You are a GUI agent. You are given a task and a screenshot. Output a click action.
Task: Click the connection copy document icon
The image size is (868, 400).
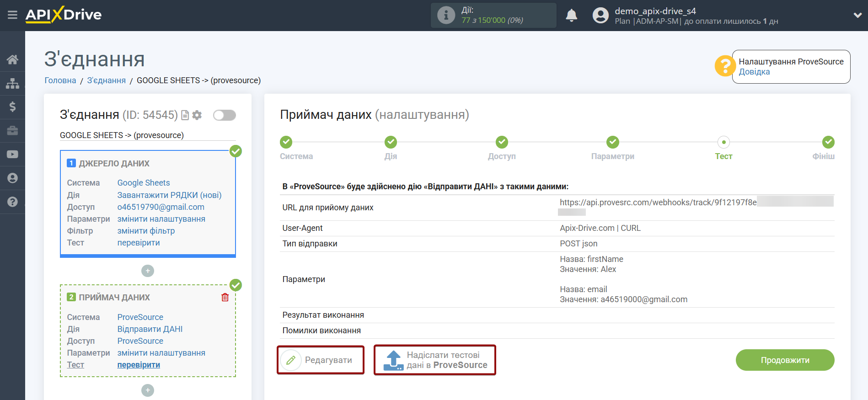[x=185, y=115]
